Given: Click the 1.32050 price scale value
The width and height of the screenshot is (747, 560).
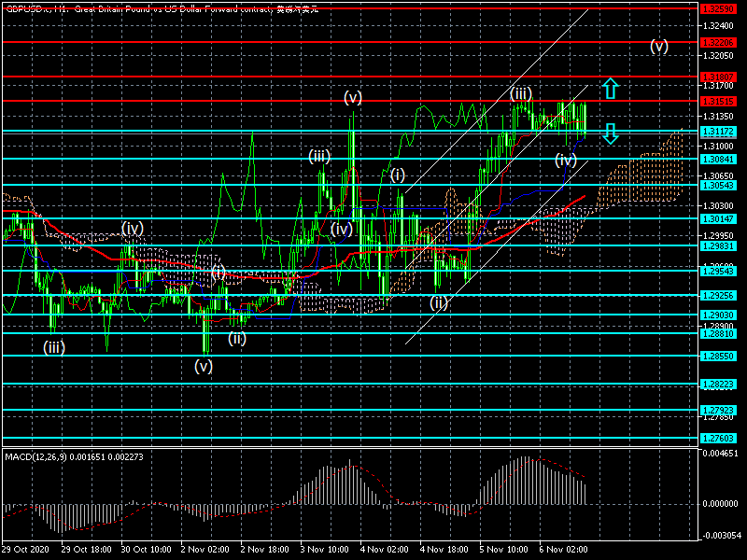Looking at the screenshot, I should (x=718, y=56).
